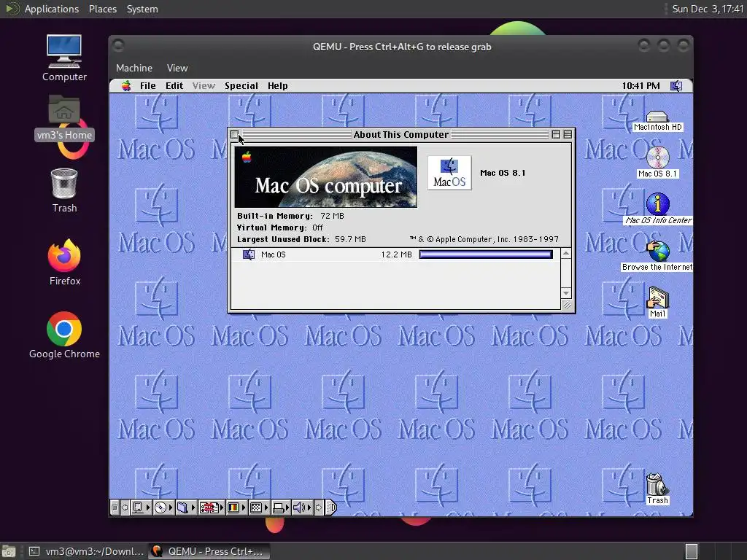This screenshot has width=747, height=560.
Task: Click the File Sharing folder module in Control Strip
Action: tap(186, 507)
